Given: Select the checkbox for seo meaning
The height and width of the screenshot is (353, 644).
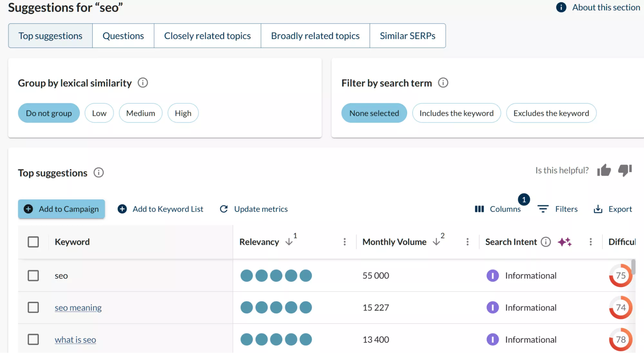Looking at the screenshot, I should [x=33, y=307].
